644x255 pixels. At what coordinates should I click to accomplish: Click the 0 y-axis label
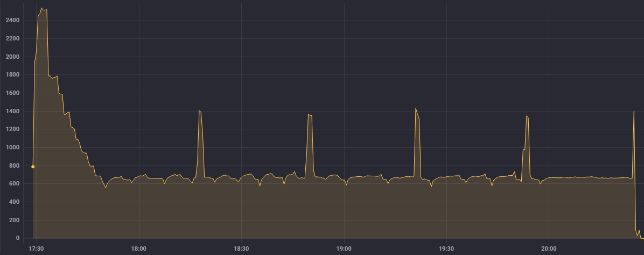point(18,238)
